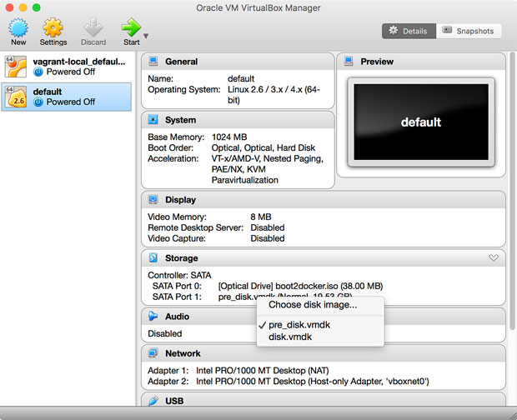Collapse the Storage section chevron
The image size is (517, 420).
point(494,257)
